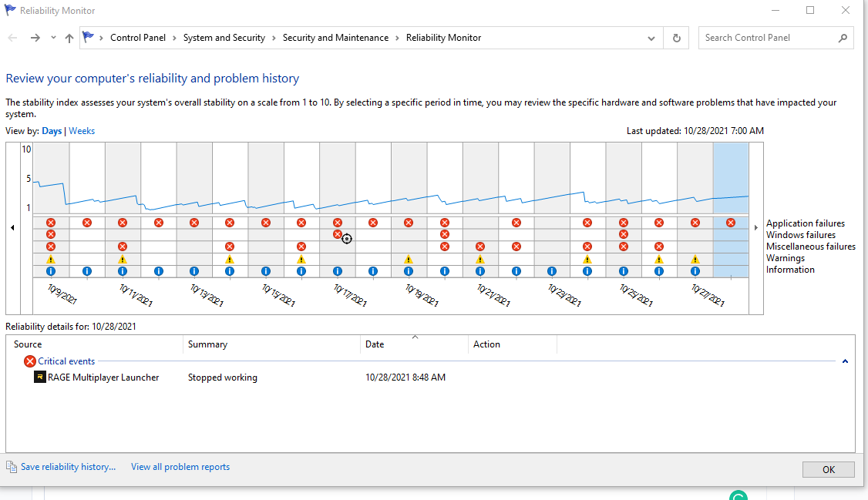Go up one level with up arrow
This screenshot has height=500, width=868.
69,38
